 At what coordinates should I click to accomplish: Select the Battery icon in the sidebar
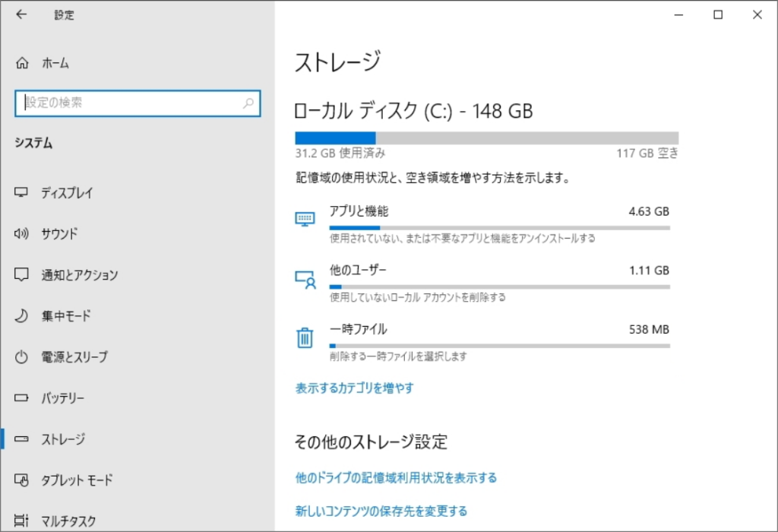tap(21, 397)
